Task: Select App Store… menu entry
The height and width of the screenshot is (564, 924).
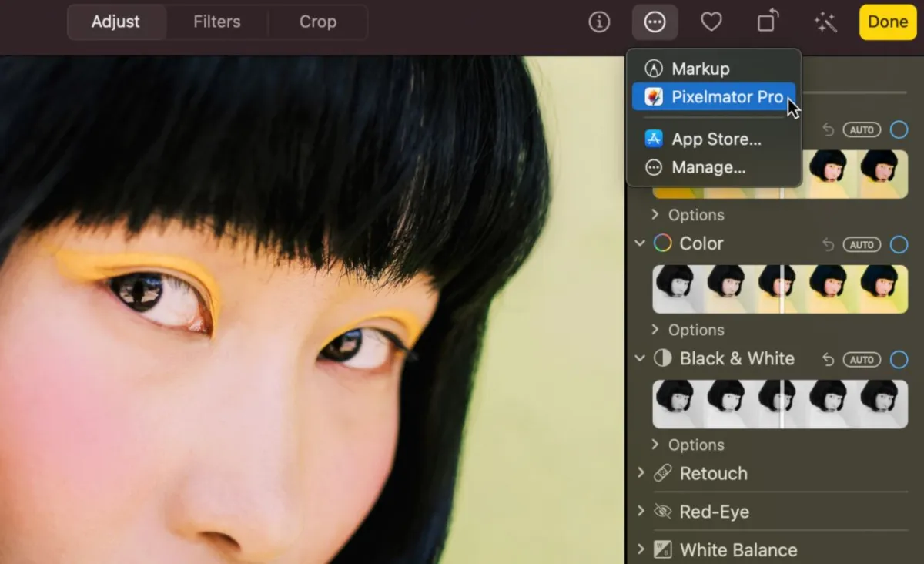Action: coord(714,139)
